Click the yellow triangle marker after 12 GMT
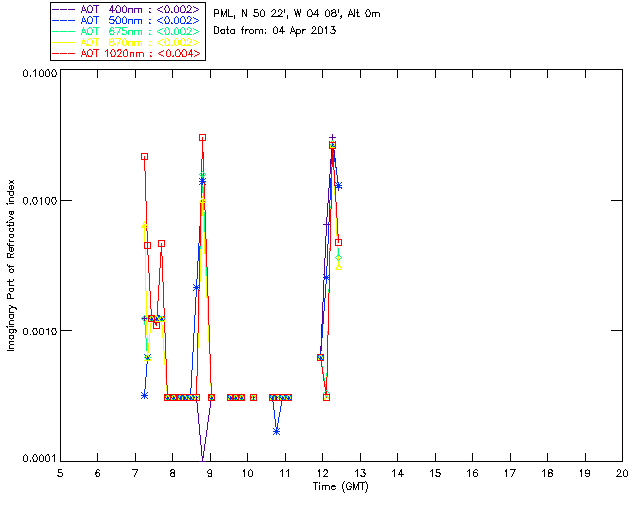Screen dimensions: 640x512 pos(338,267)
